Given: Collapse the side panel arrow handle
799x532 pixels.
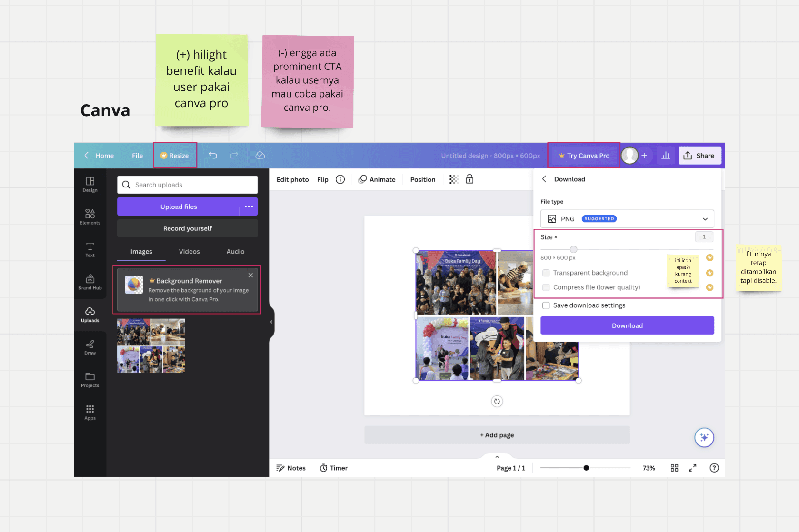Looking at the screenshot, I should click(271, 322).
